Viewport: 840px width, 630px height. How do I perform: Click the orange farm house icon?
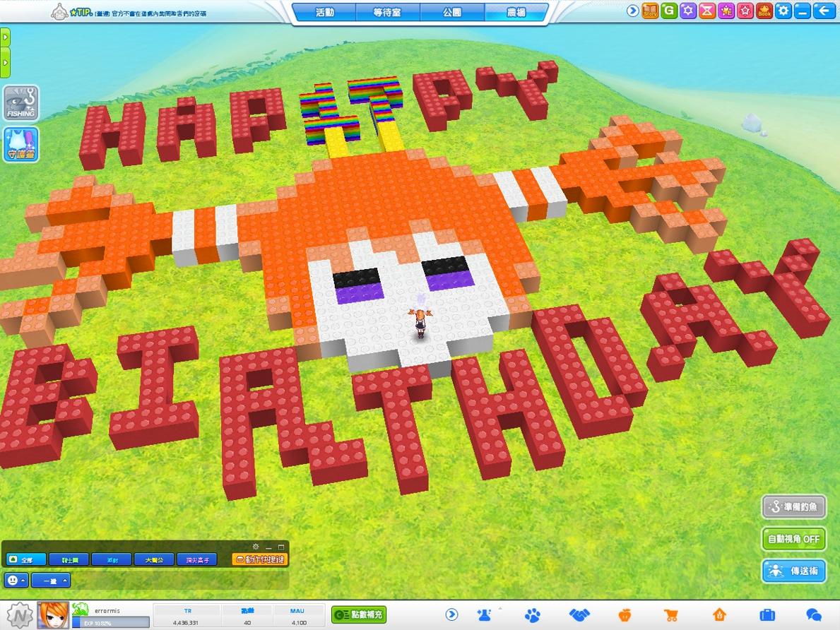pos(719,615)
